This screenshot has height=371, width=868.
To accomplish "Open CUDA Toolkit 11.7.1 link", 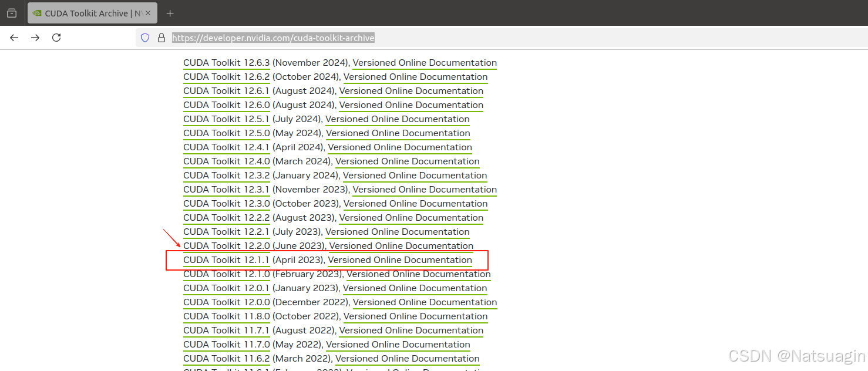I will (x=227, y=330).
